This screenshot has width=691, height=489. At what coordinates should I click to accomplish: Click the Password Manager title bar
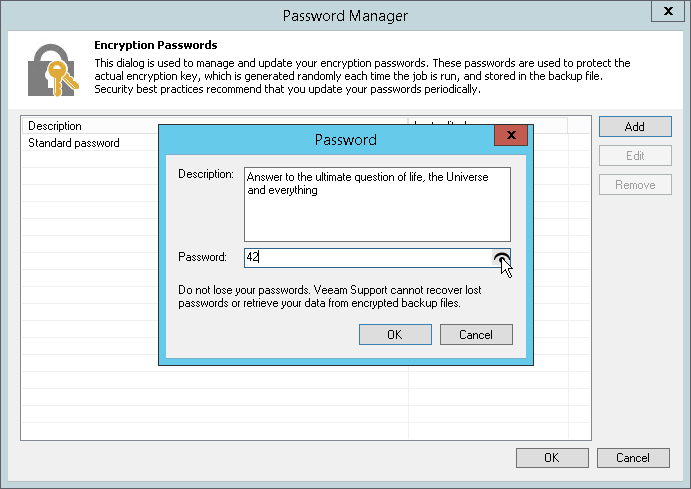click(345, 15)
